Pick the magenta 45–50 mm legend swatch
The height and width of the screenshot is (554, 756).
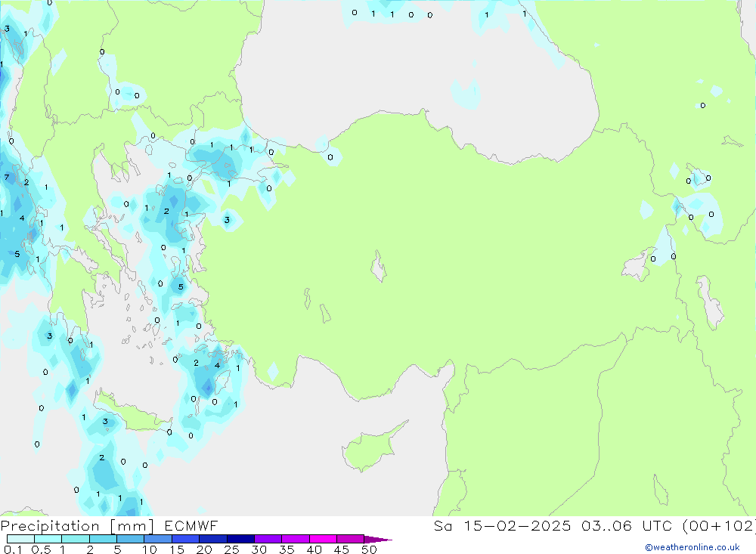click(x=350, y=539)
